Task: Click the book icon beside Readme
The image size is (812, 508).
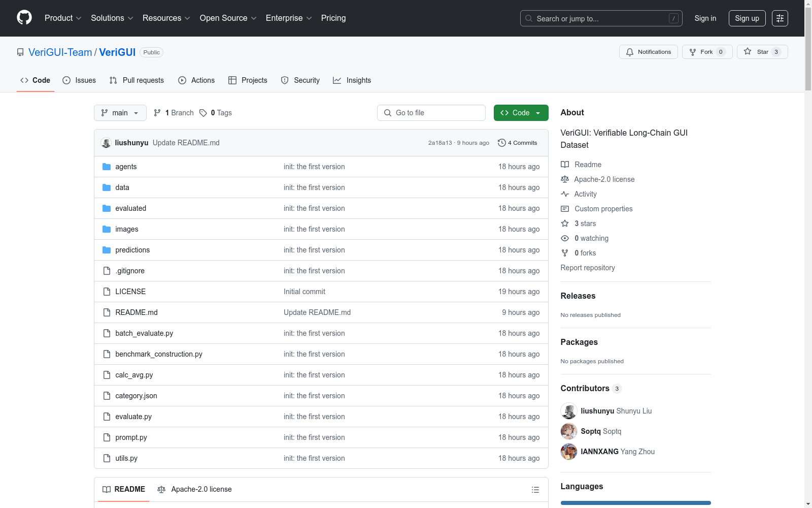Action: [565, 165]
